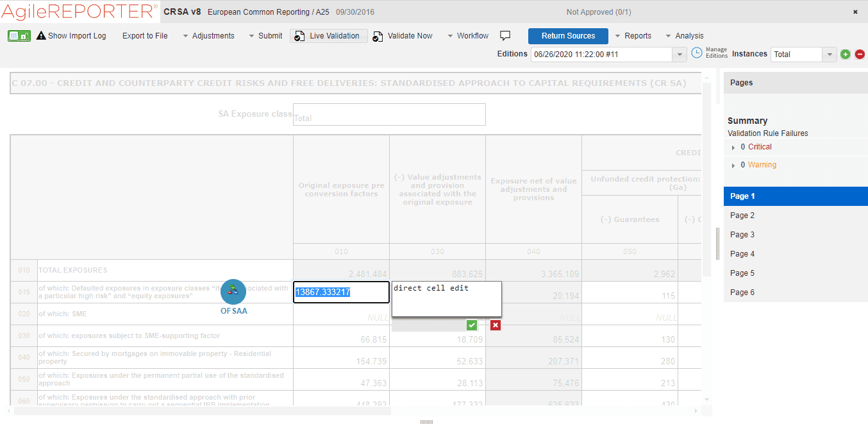Click the SA Exposure class Total field
Screen dimensions: 868x424
click(x=388, y=114)
